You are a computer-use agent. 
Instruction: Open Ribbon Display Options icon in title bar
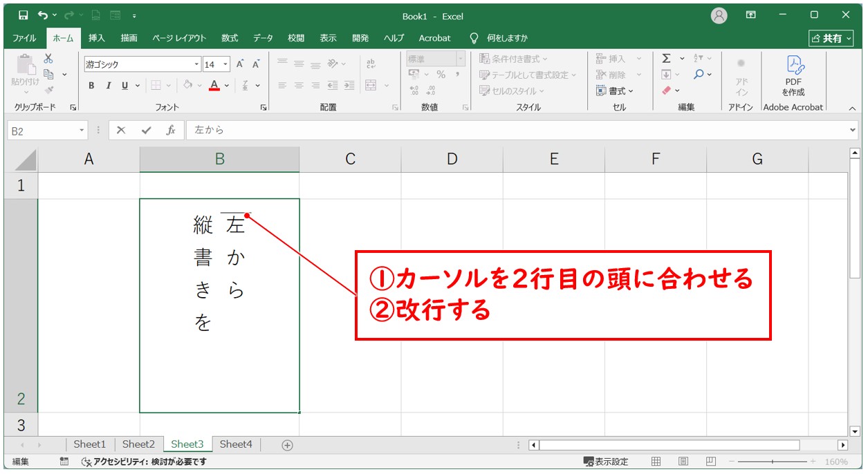coord(751,15)
